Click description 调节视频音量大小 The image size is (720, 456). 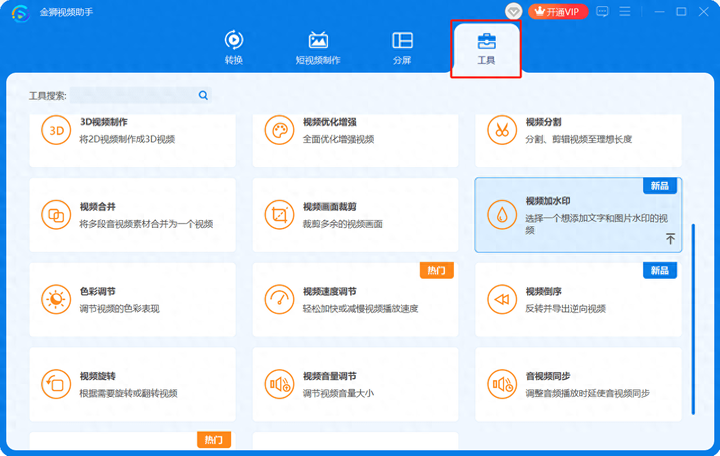coord(338,393)
